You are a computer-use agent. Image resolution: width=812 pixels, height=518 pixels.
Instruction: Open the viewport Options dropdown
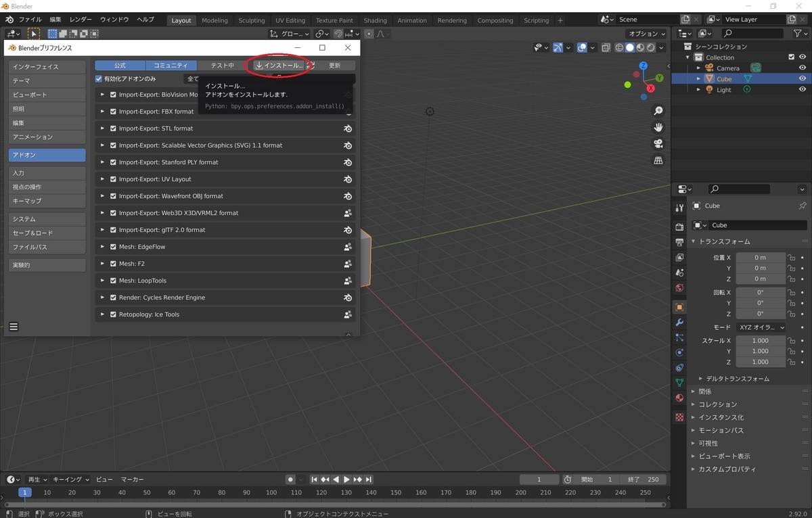646,34
